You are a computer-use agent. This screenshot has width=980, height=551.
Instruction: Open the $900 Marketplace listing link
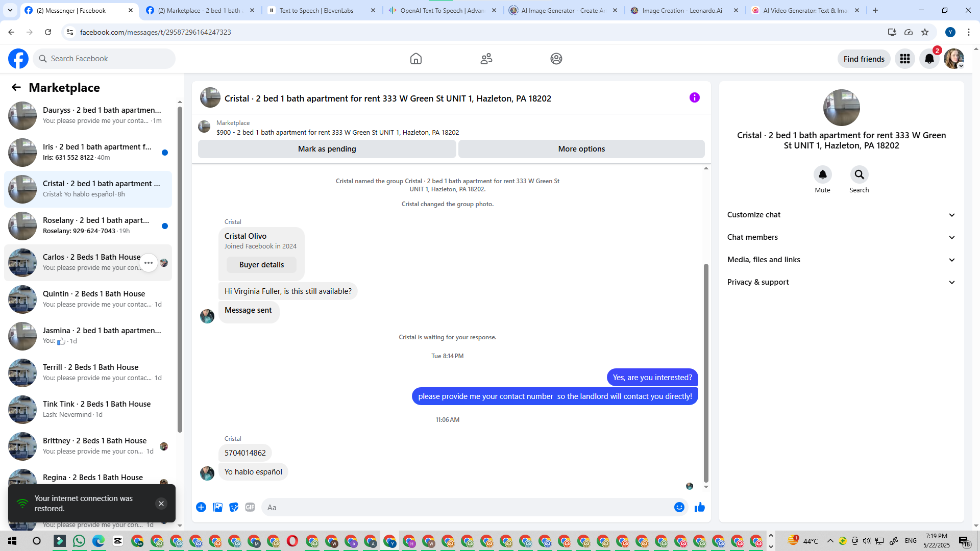tap(337, 133)
